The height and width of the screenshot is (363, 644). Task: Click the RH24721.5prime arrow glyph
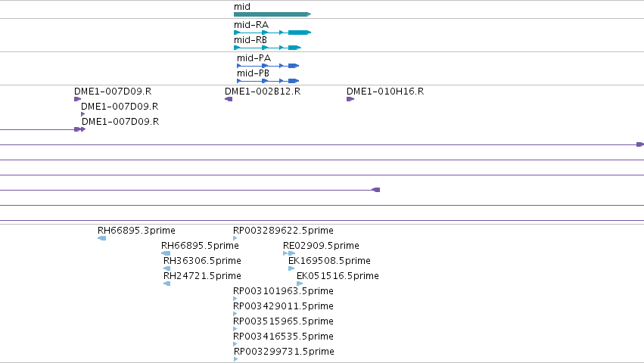tap(166, 284)
